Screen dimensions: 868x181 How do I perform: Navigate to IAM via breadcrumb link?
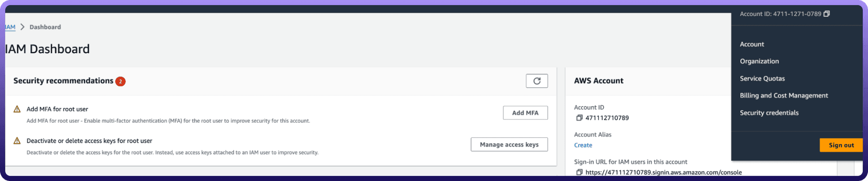10,27
